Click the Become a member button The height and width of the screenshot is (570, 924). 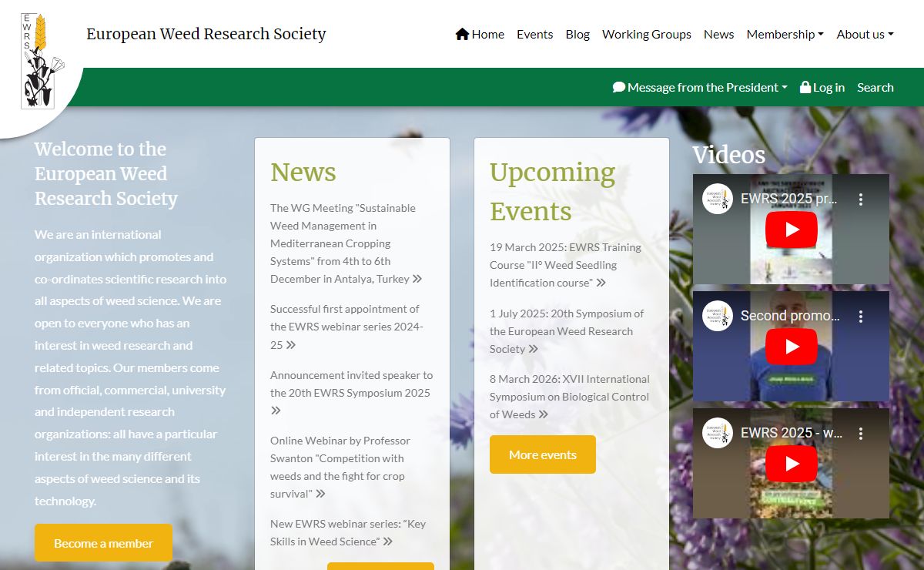(x=103, y=543)
